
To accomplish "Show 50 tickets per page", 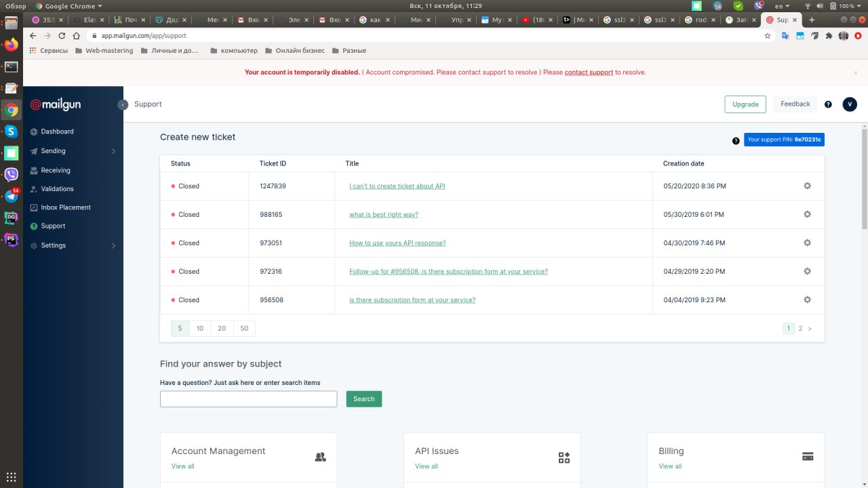I will [244, 328].
